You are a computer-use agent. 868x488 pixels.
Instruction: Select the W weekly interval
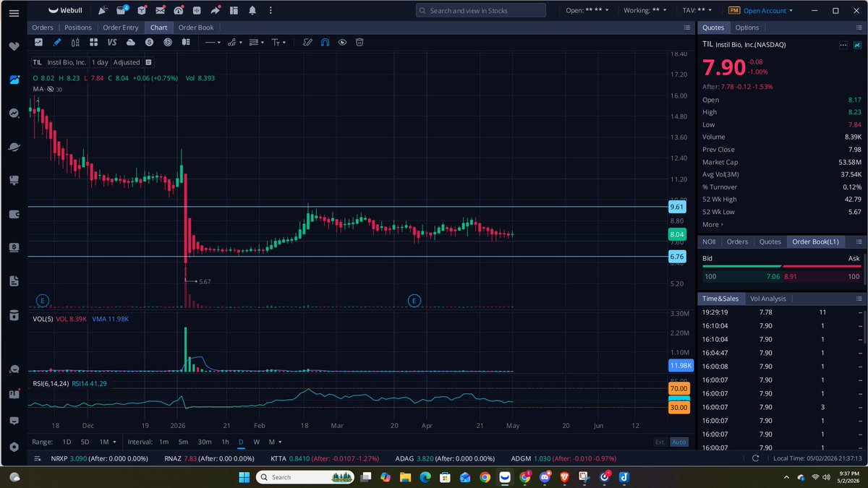(256, 442)
